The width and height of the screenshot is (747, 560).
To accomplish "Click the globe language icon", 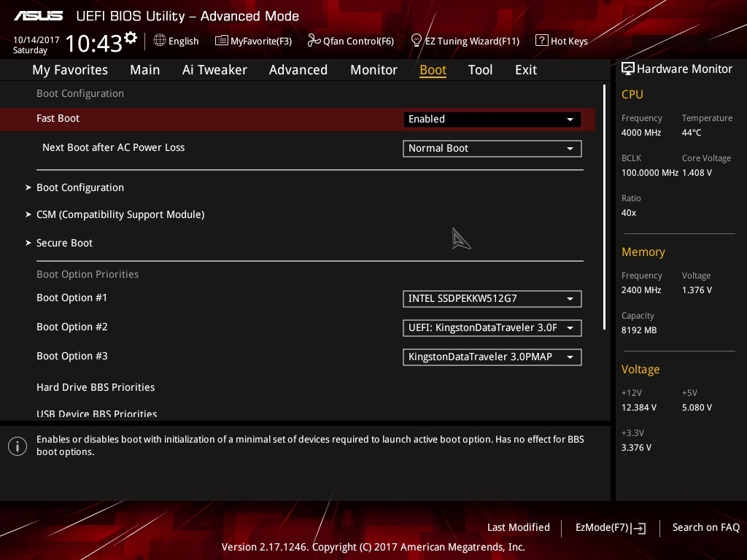I will point(160,41).
